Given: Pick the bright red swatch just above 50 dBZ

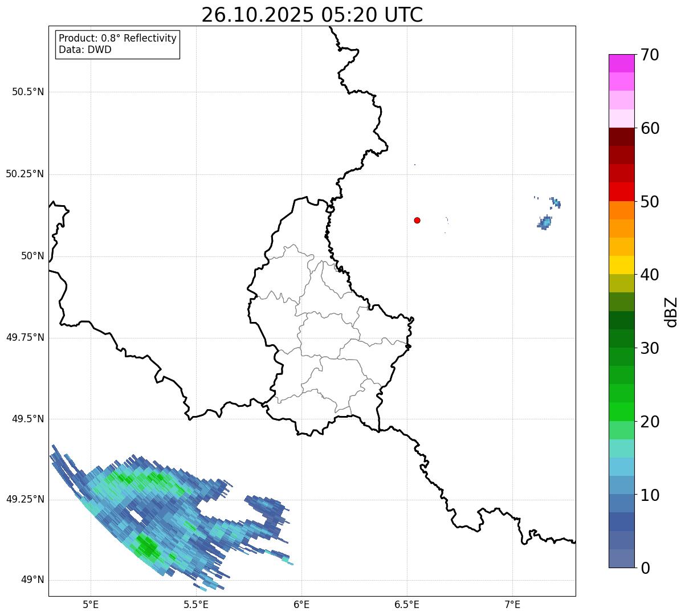Looking at the screenshot, I should click(x=622, y=192).
